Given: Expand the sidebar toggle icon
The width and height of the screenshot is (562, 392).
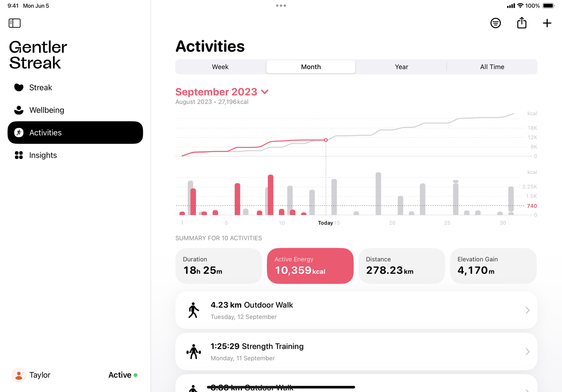Looking at the screenshot, I should click(x=14, y=23).
